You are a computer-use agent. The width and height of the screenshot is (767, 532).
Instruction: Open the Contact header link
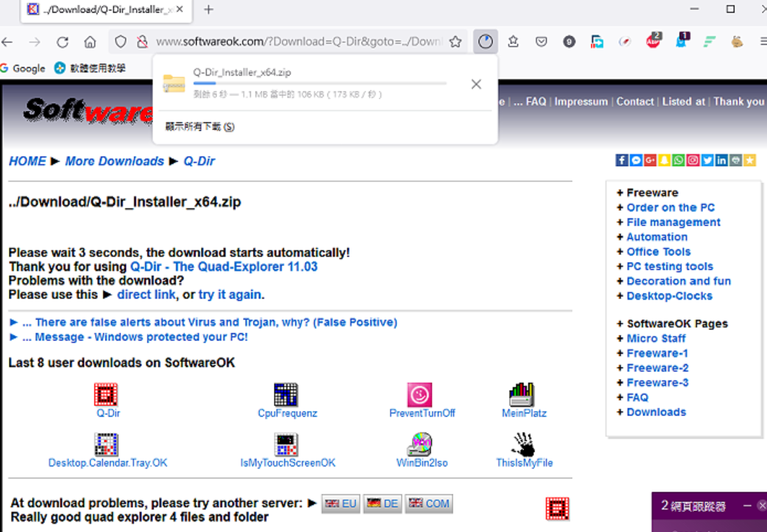635,102
